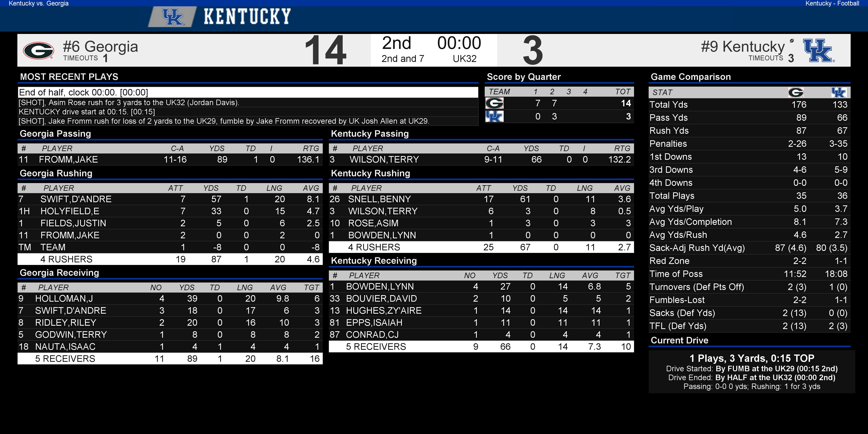
Task: Select the HOLLOMAN,J row in Georgia Receiving
Action: tap(170, 298)
